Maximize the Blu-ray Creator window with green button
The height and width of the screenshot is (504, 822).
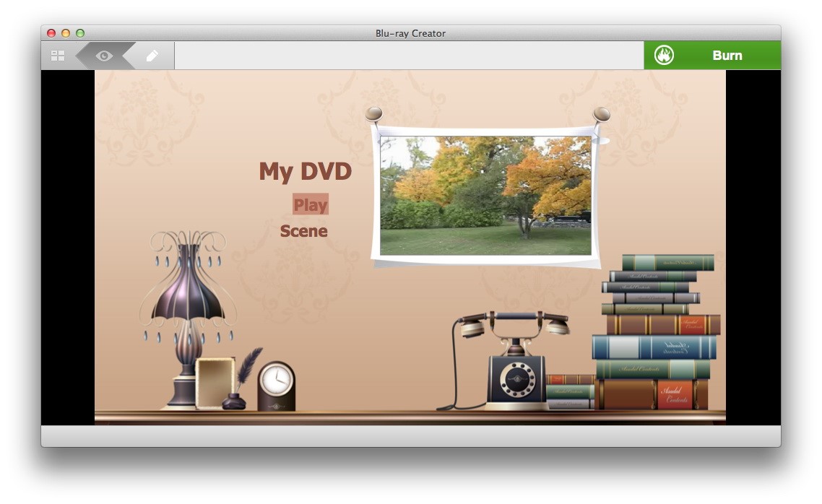80,33
